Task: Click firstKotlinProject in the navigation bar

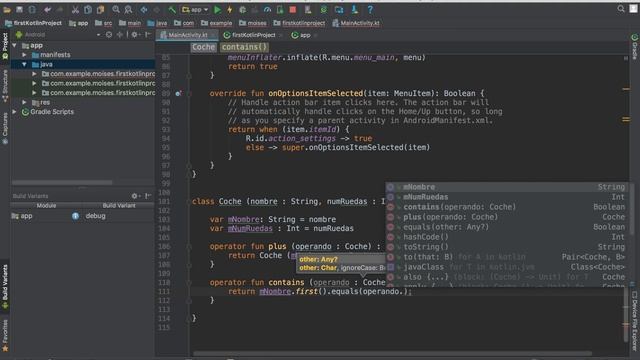Action: (x=33, y=23)
